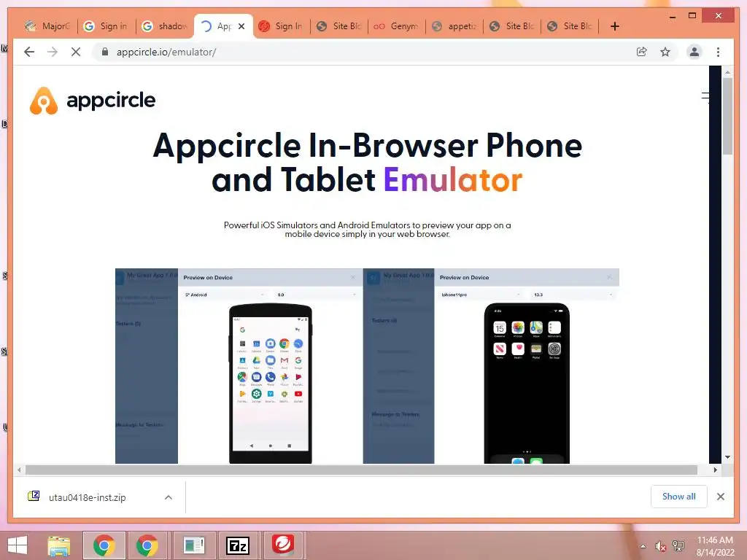Click the network tray icon
Image resolution: width=747 pixels, height=560 pixels.
point(678,546)
